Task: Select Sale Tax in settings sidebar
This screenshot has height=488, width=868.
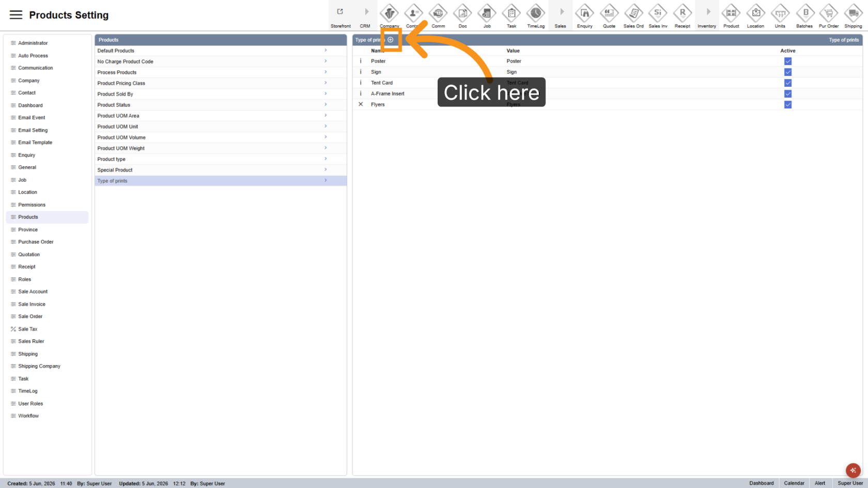Action: coord(47,329)
